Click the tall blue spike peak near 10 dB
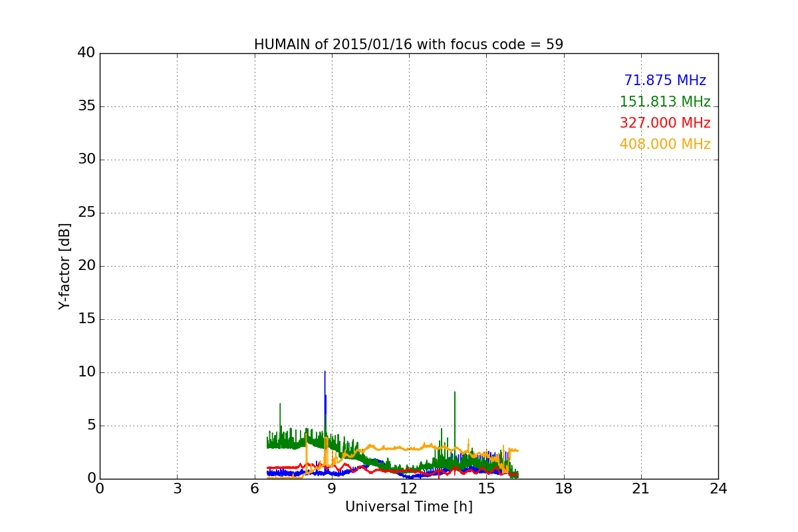Image resolution: width=798 pixels, height=532 pixels. coord(325,372)
